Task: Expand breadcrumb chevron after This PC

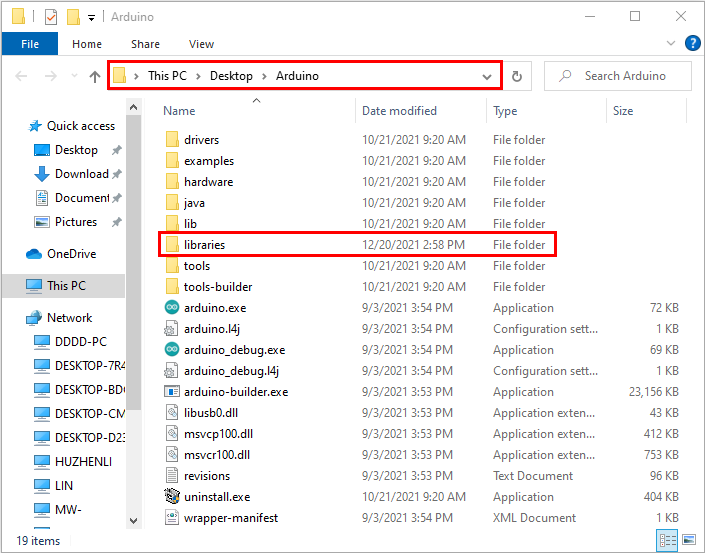Action: click(x=198, y=76)
